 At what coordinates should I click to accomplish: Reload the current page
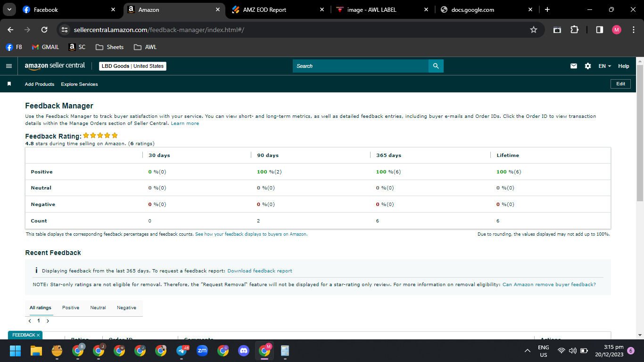(x=44, y=30)
